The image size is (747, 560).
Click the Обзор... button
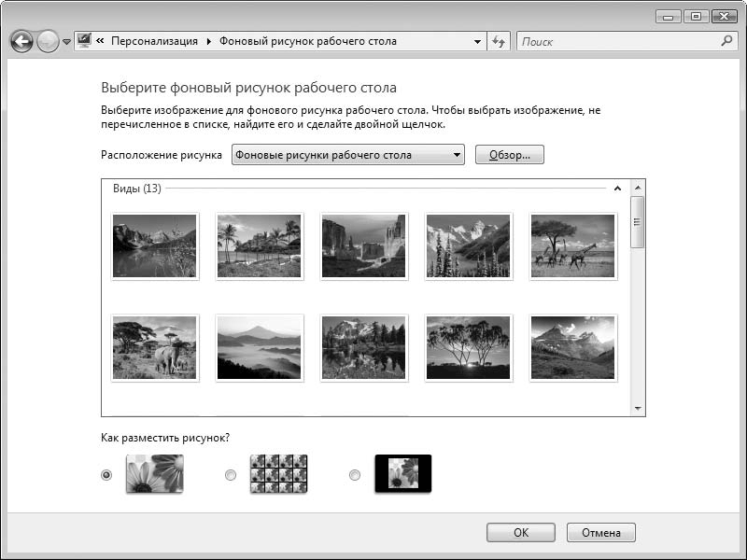click(x=509, y=155)
